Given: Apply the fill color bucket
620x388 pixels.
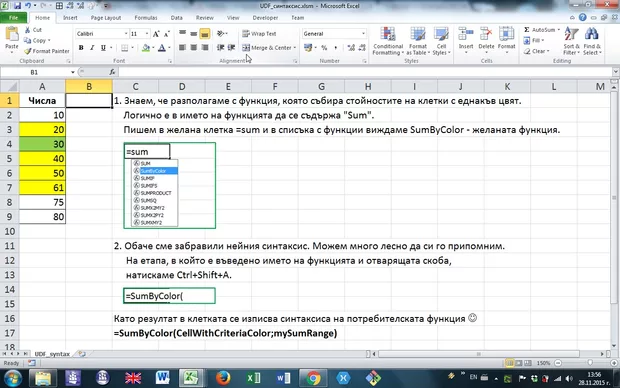Looking at the screenshot, I should pyautogui.click(x=146, y=48).
